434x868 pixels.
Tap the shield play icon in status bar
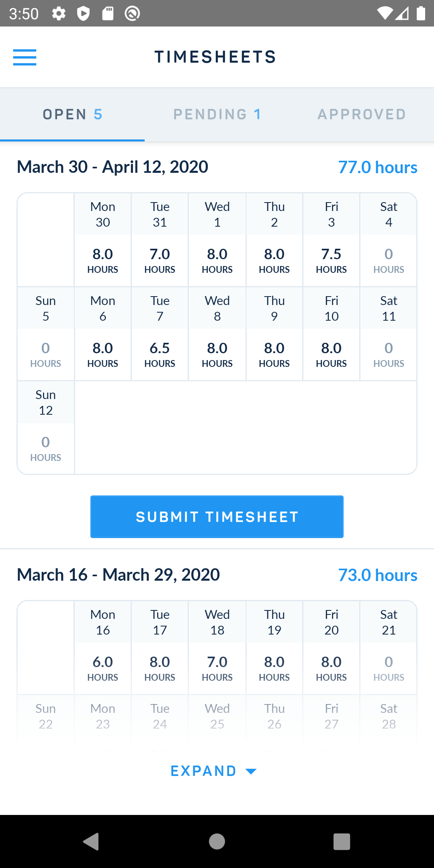click(x=83, y=14)
